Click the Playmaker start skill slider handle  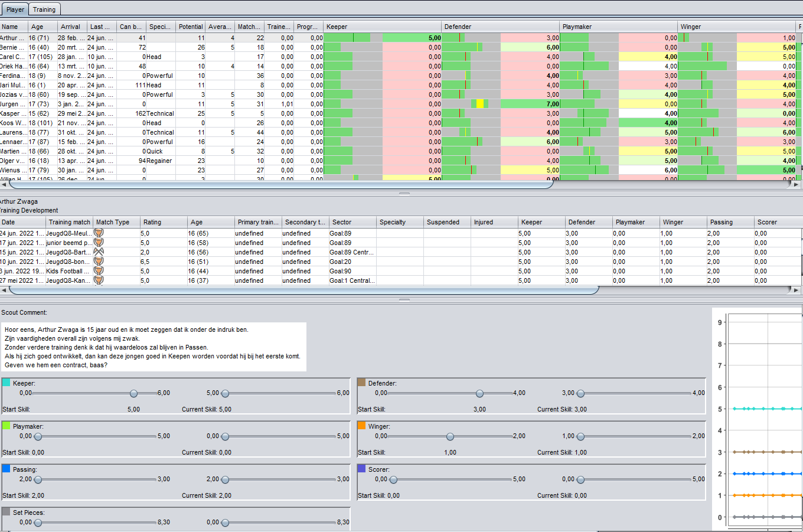(x=38, y=437)
